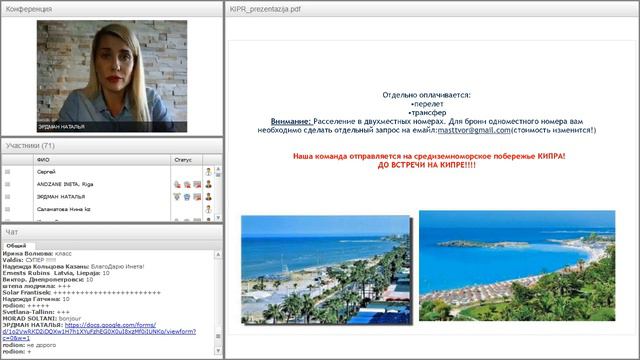The width and height of the screenshot is (640, 360).
Task: Click participant name ANDZANE INETA, Riga
Action: 65,184
